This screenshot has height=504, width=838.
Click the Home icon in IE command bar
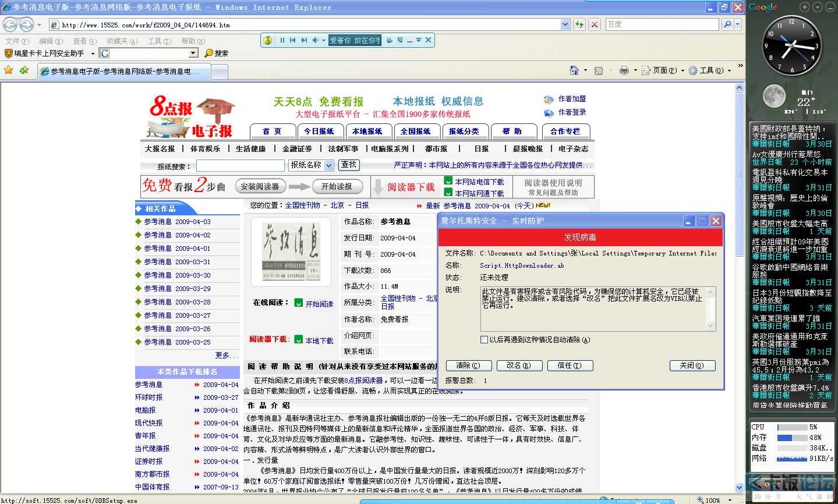pyautogui.click(x=574, y=70)
